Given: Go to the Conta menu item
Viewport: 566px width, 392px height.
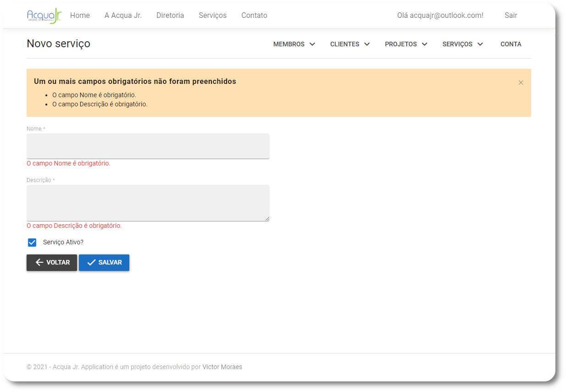Looking at the screenshot, I should tap(511, 44).
